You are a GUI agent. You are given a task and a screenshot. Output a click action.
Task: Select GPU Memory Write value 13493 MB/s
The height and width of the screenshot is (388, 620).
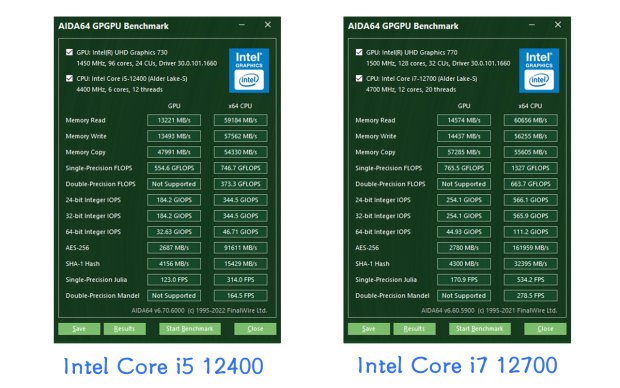coord(174,136)
